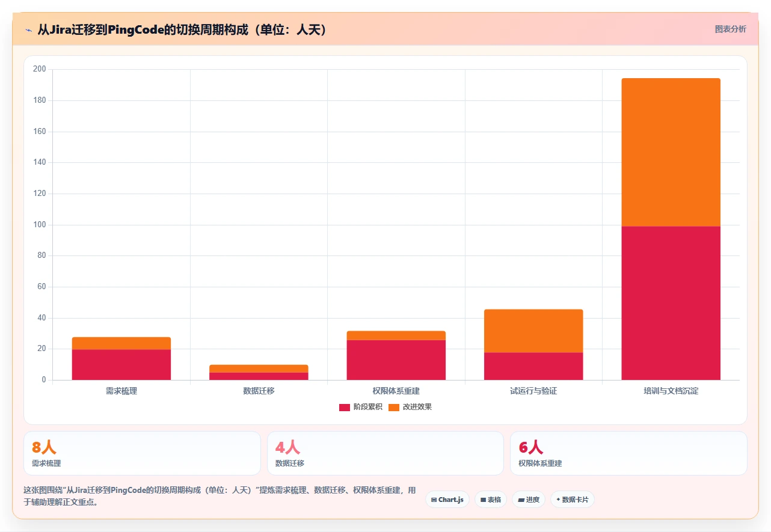Click the orange segment of the 试运行与验证 bar
The height and width of the screenshot is (532, 771).
533,331
